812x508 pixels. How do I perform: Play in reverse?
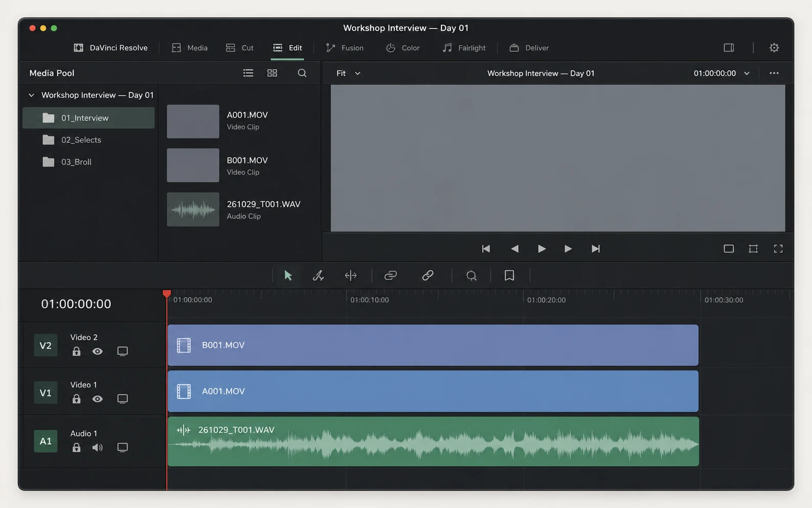515,249
